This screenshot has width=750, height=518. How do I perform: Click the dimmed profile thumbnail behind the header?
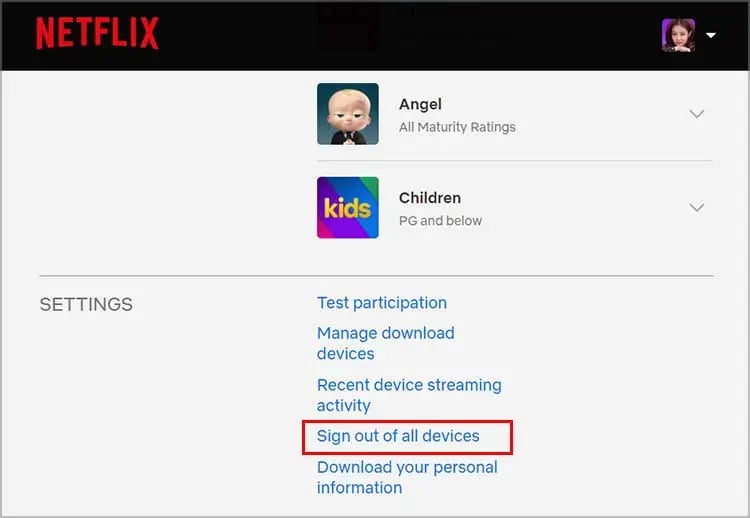coord(348,26)
